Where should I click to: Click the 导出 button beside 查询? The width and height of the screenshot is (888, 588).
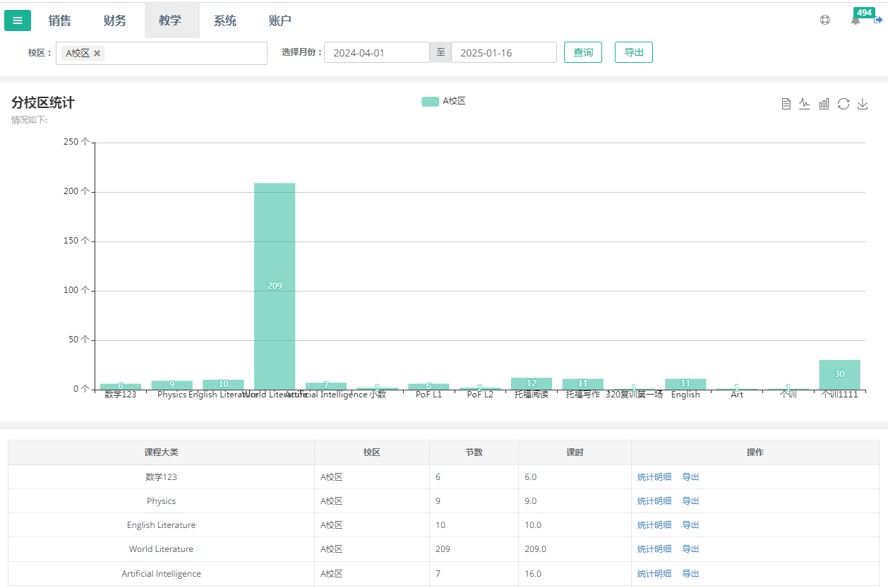click(x=634, y=52)
